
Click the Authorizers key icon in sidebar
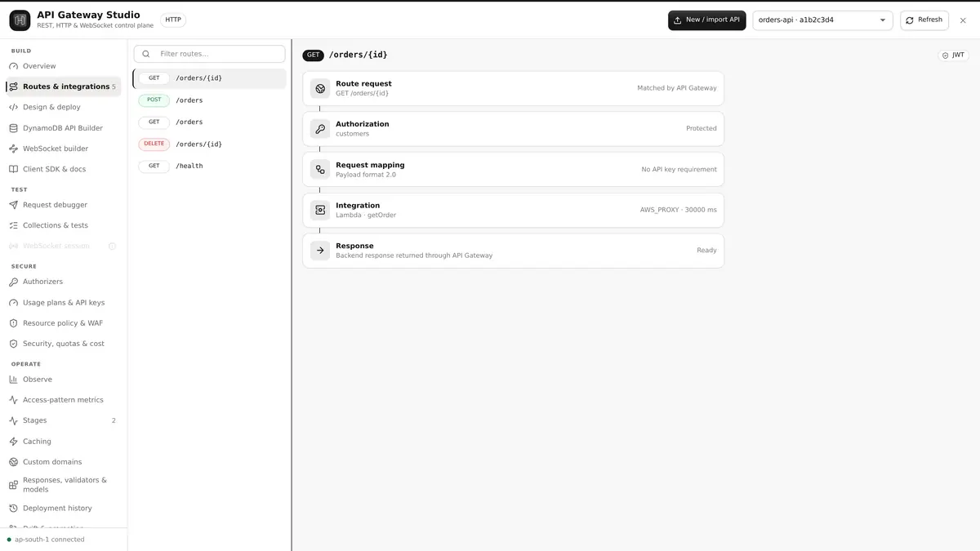(x=13, y=282)
